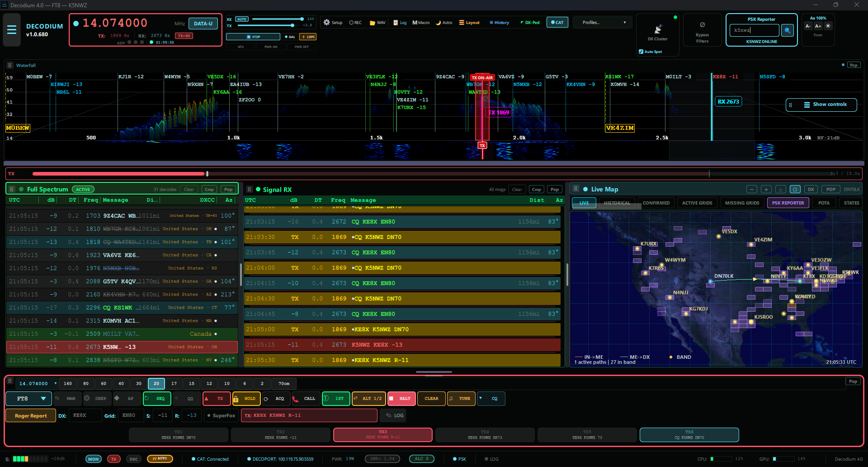This screenshot has width=868, height=467.
Task: Expand 14.074000 frequency dropdown
Action: click(56, 383)
